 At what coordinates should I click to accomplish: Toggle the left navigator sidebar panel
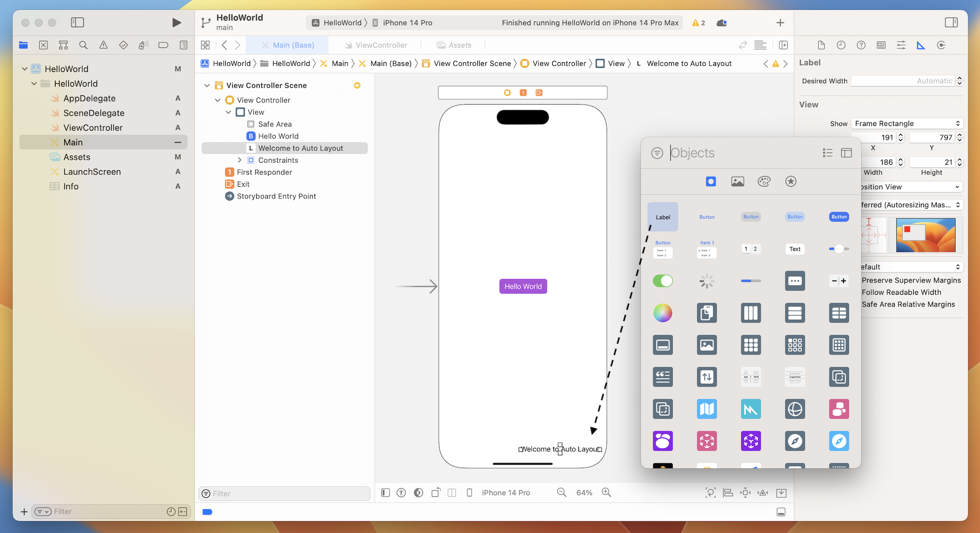78,22
